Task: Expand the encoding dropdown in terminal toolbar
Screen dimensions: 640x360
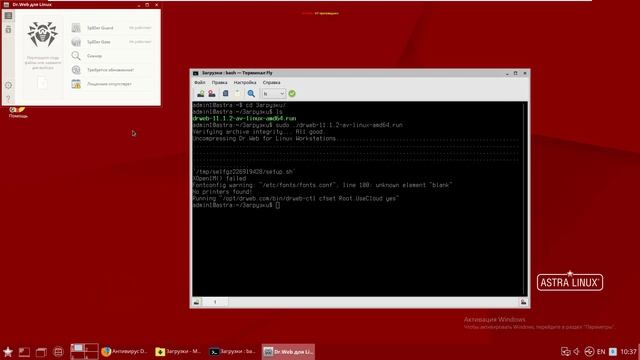Action: click(273, 94)
